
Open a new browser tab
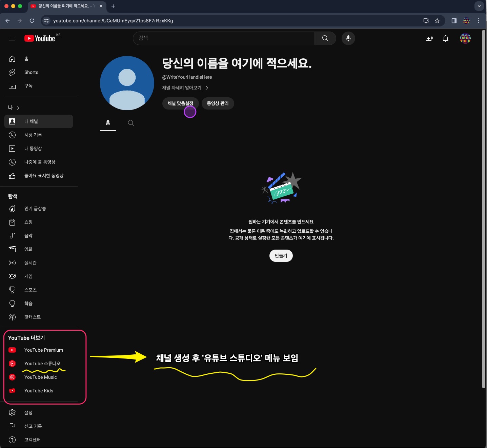coord(113,6)
